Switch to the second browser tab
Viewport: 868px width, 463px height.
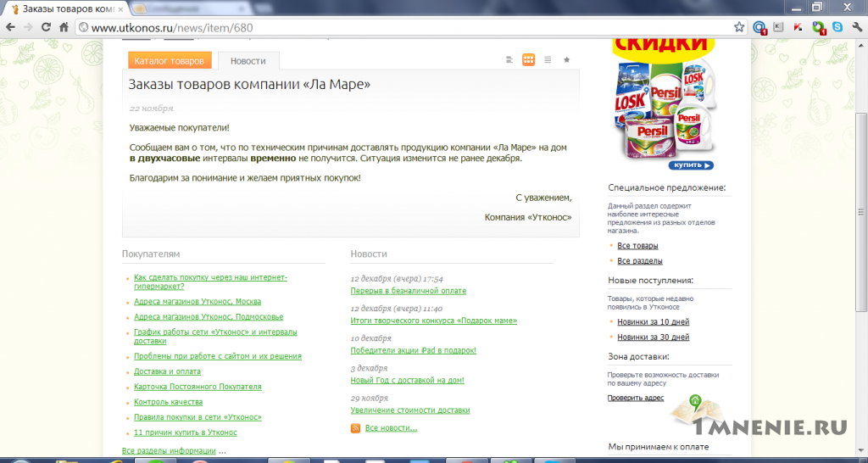tap(189, 8)
